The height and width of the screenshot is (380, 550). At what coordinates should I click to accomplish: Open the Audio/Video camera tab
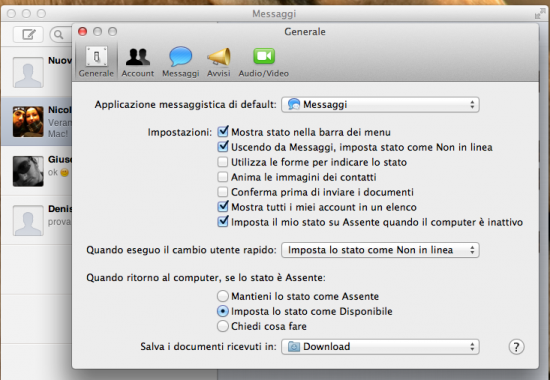point(264,61)
